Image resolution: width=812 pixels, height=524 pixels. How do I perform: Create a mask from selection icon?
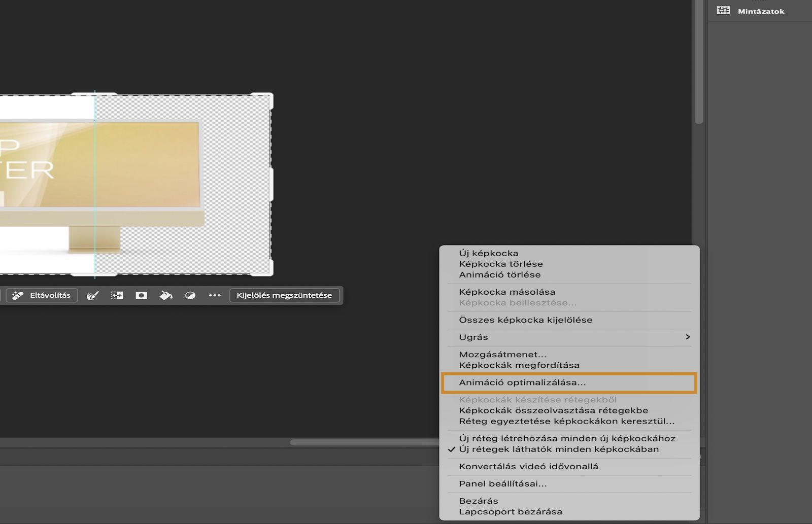[x=142, y=295]
